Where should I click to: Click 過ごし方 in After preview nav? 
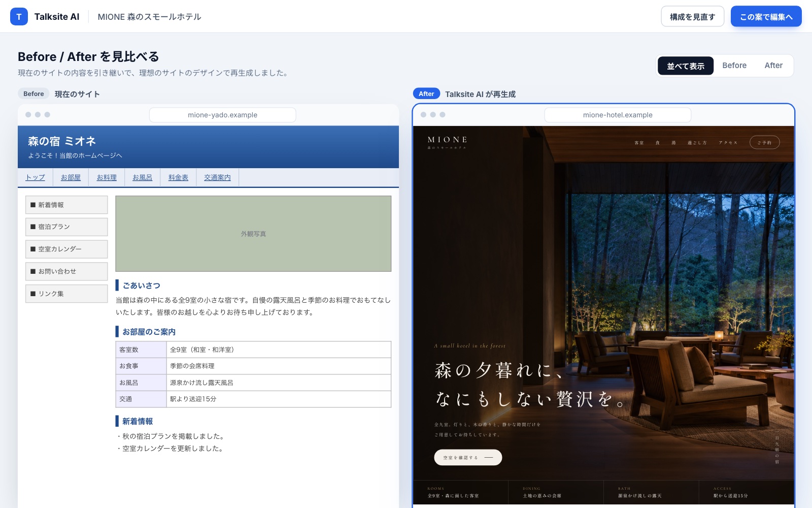coord(697,143)
